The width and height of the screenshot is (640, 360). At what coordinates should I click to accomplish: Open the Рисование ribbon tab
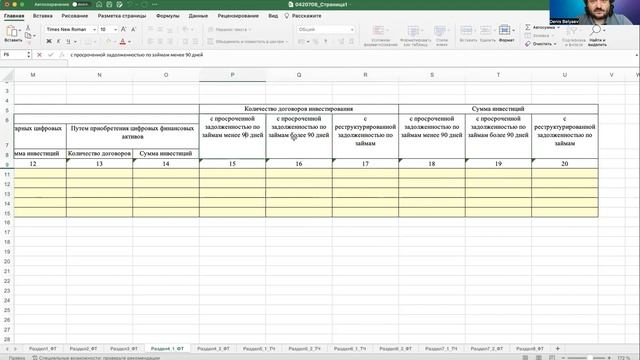(75, 16)
